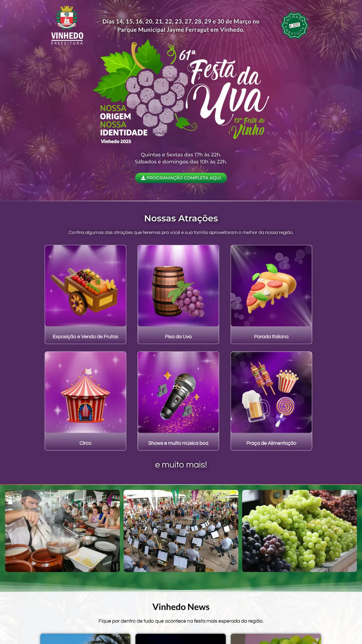Screen dimensions: 362x644
Task: Open the Programação Completa Aqui button
Action: pos(181,178)
